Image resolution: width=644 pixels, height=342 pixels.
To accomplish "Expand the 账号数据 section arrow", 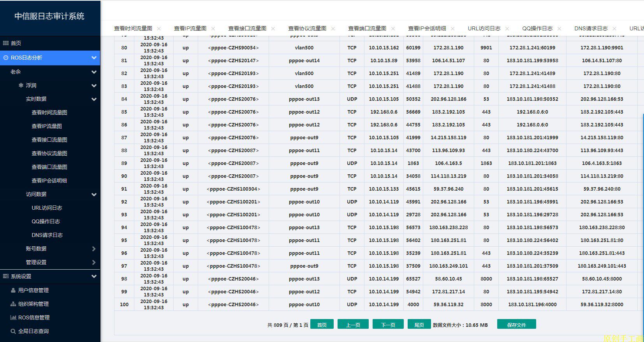I will pos(94,249).
